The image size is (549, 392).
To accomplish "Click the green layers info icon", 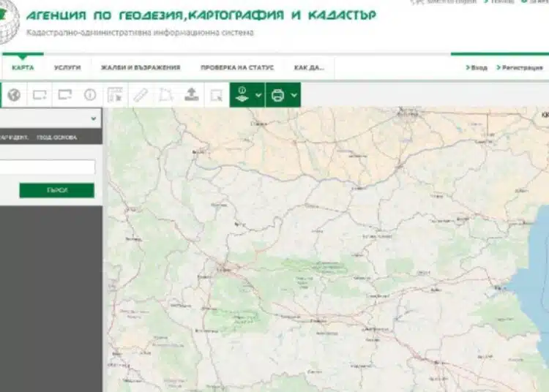I will [242, 95].
